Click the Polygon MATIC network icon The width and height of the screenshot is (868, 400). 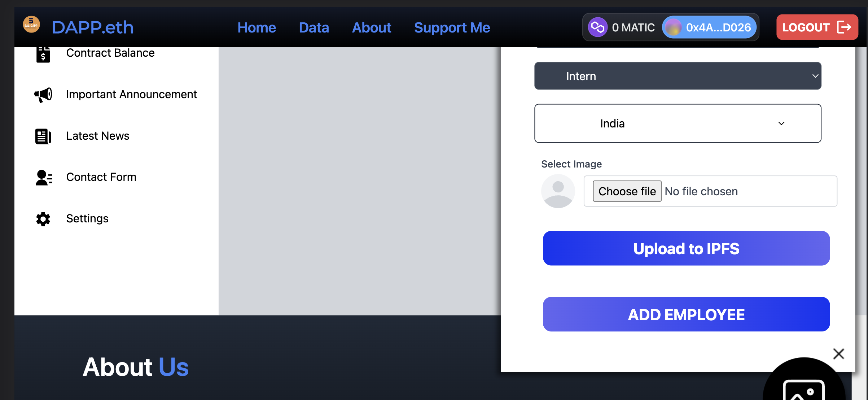pos(598,27)
